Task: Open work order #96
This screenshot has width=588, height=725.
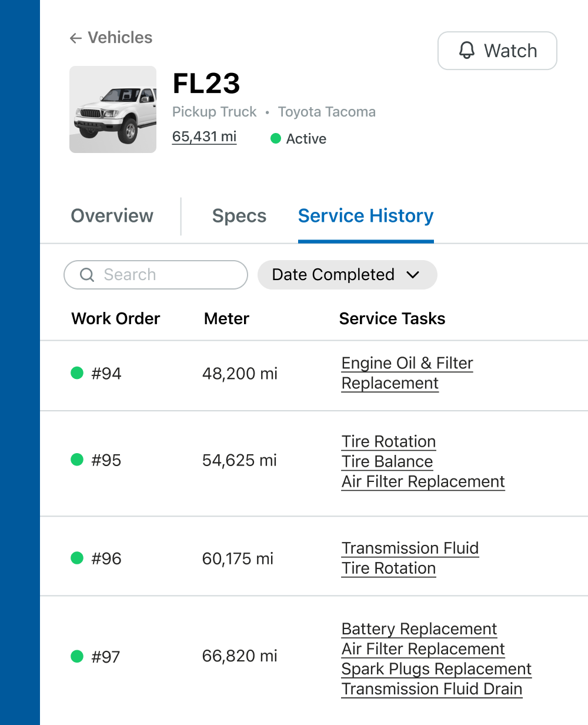Action: click(x=106, y=558)
